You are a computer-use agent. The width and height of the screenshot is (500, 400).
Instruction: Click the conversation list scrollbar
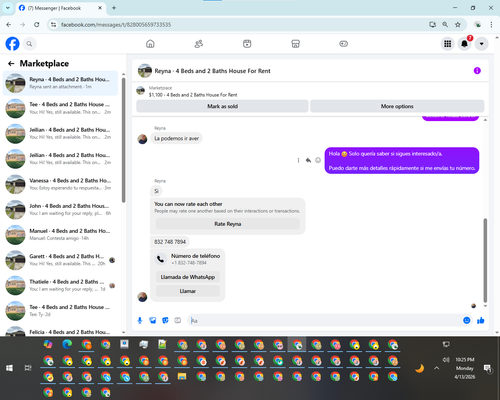click(x=123, y=140)
